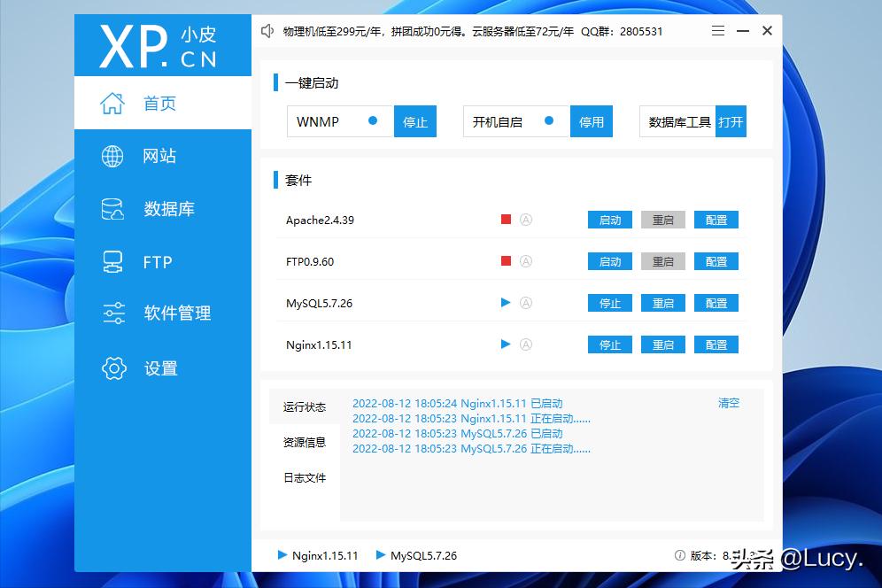
Task: Click the red stop indicator for FTP0.9.60
Action: point(507,260)
